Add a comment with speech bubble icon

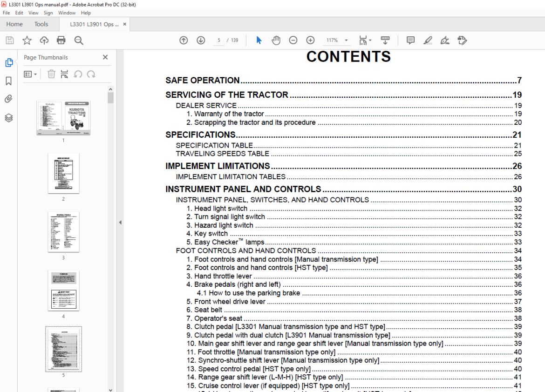coord(410,41)
